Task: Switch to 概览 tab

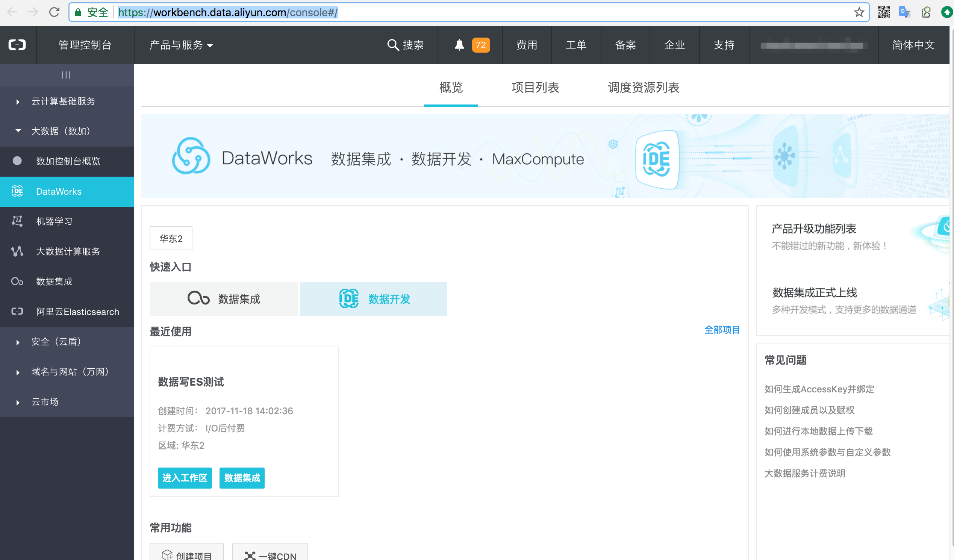Action: [x=450, y=88]
